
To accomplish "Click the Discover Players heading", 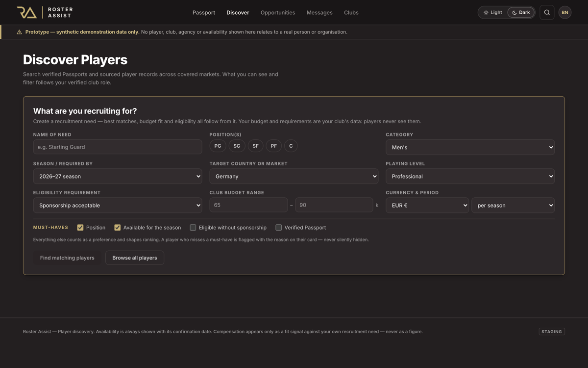I will [x=75, y=60].
